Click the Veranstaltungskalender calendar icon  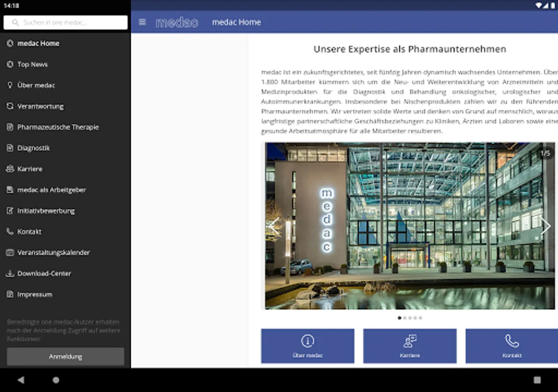[x=10, y=252]
